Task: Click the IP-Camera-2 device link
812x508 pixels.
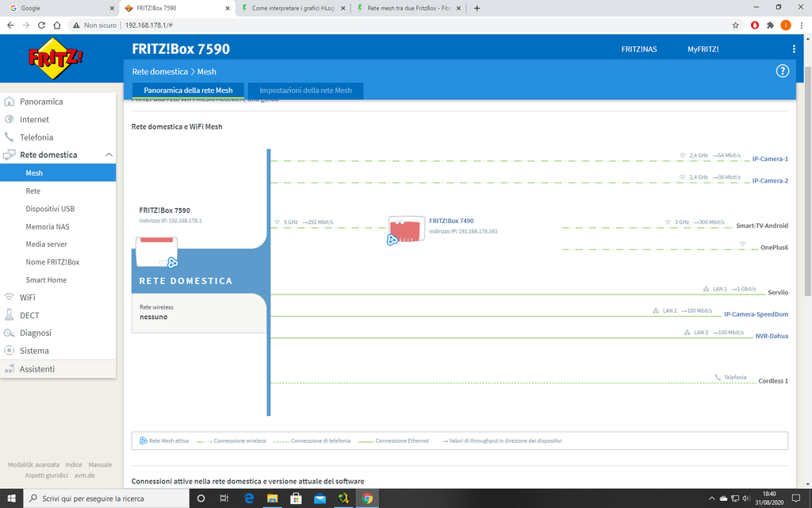Action: click(770, 181)
